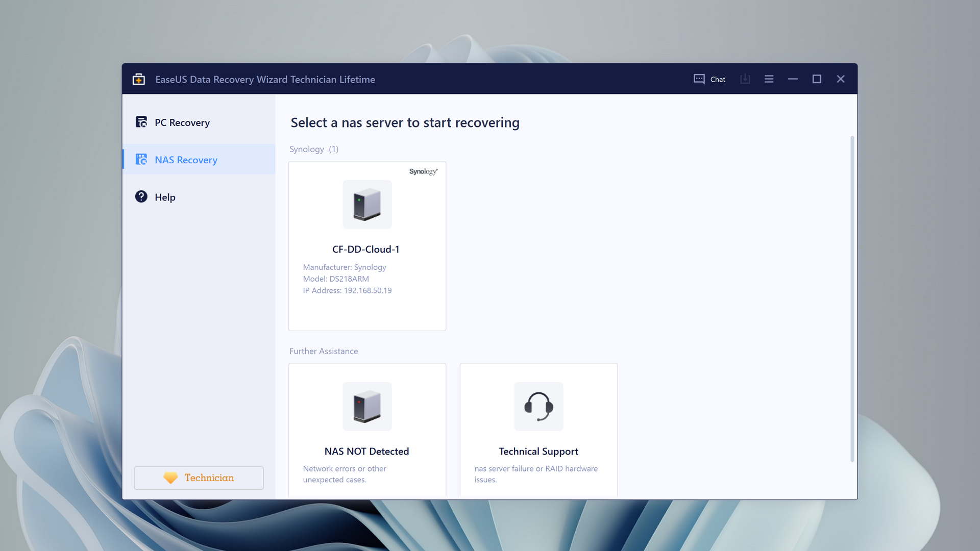Click the NAS NOT Detected device icon
The width and height of the screenshot is (980, 551).
(367, 406)
